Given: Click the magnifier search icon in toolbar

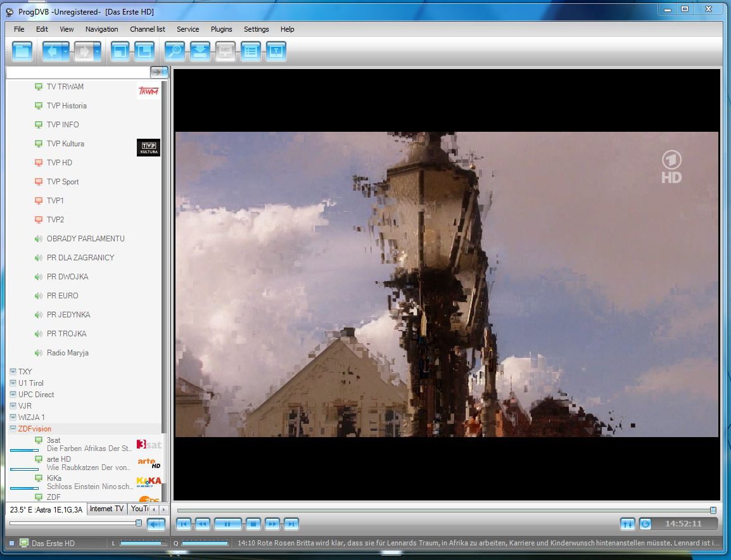Looking at the screenshot, I should click(x=174, y=51).
